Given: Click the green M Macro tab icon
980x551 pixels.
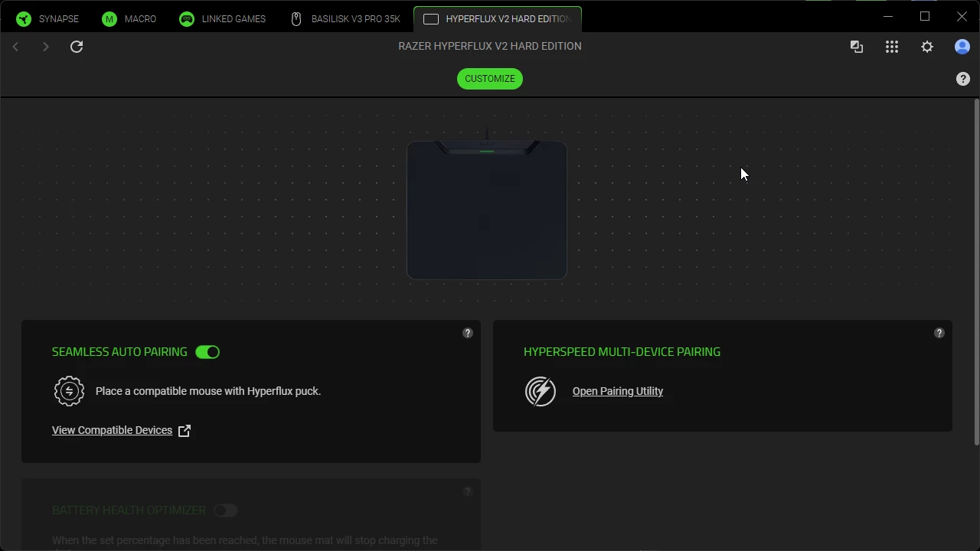Looking at the screenshot, I should [x=109, y=19].
